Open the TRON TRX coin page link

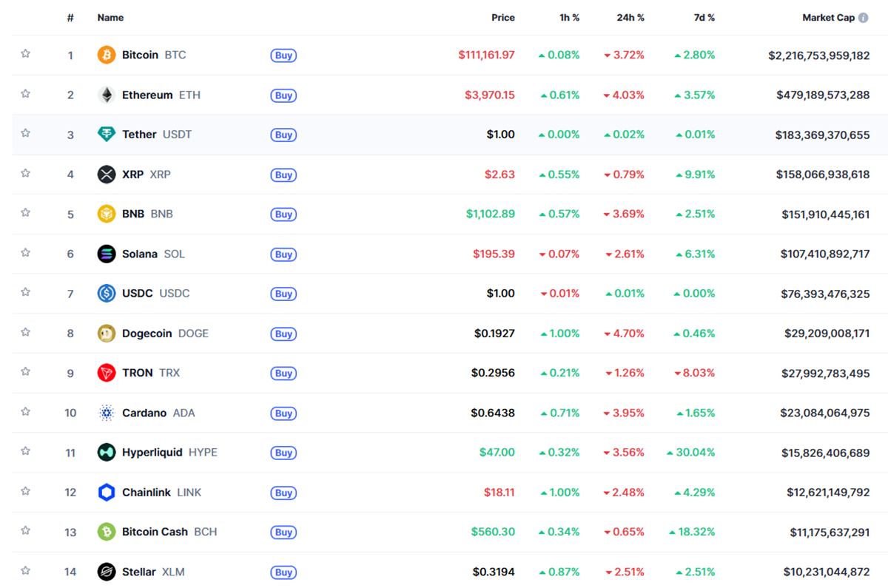tap(138, 373)
